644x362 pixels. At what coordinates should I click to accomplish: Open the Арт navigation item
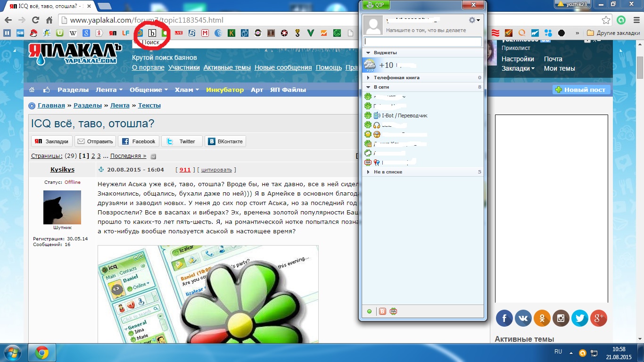click(257, 90)
